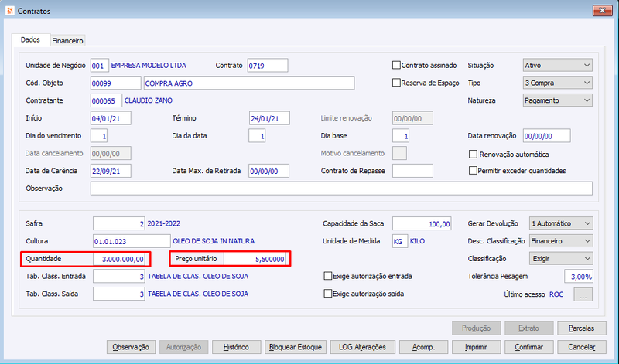The height and width of the screenshot is (364, 619).
Task: Click the Contrato number field 0719
Action: tap(268, 66)
